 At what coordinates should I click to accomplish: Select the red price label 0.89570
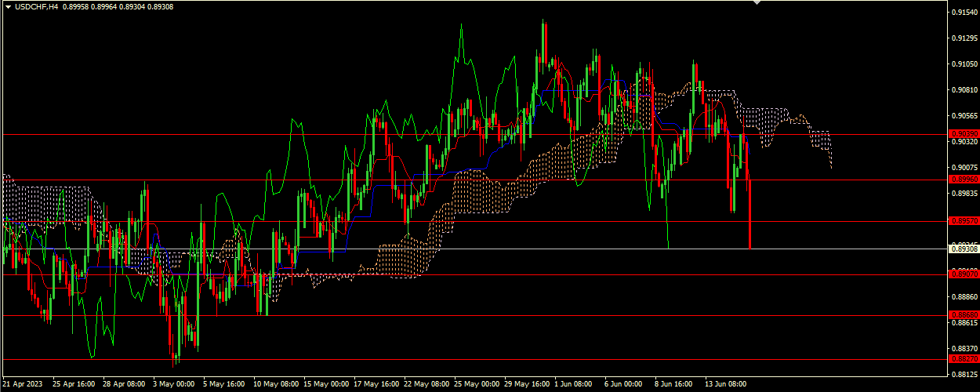tap(963, 220)
